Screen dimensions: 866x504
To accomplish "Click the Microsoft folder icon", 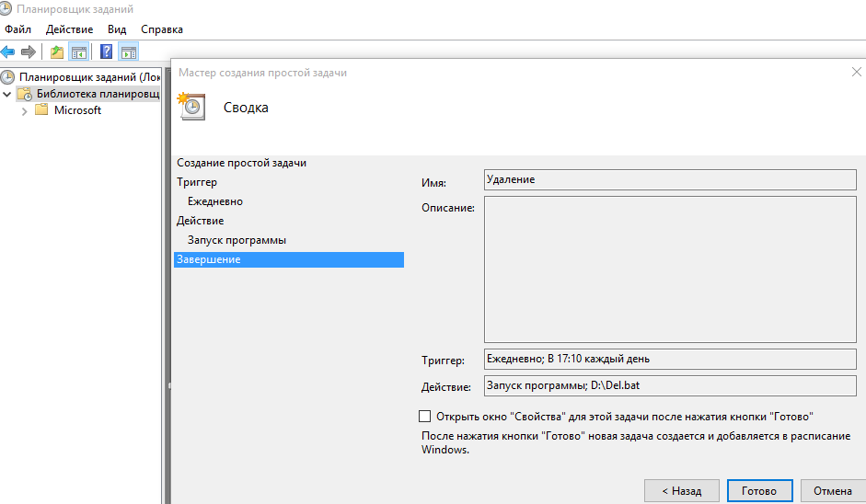I will pos(41,109).
